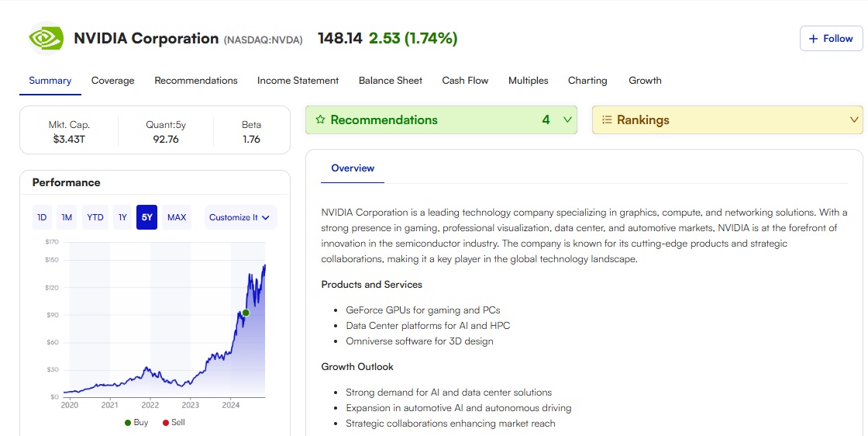The width and height of the screenshot is (868, 436).
Task: Click the 2024 label on chart axis
Action: tap(231, 405)
